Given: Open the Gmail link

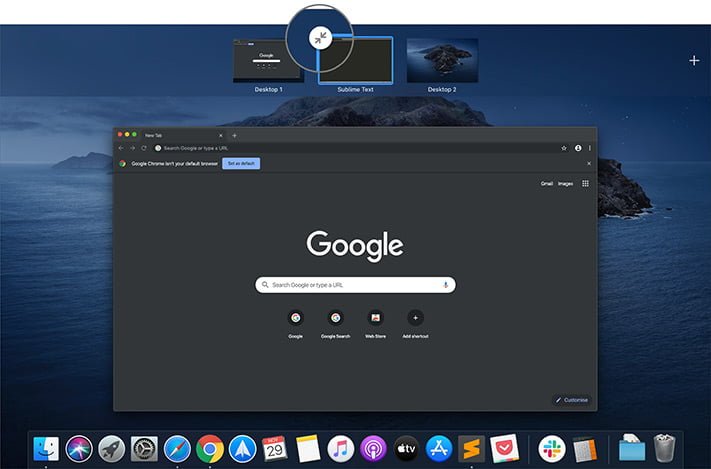Looking at the screenshot, I should click(x=547, y=184).
